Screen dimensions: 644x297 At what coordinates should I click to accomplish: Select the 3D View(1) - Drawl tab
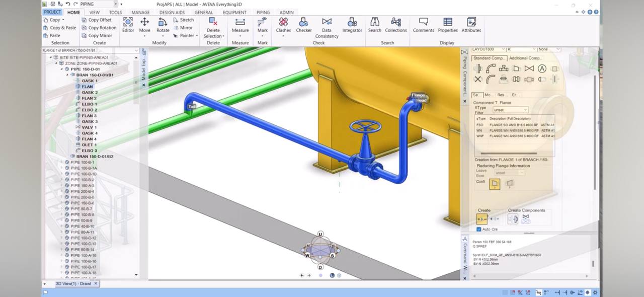pyautogui.click(x=73, y=283)
